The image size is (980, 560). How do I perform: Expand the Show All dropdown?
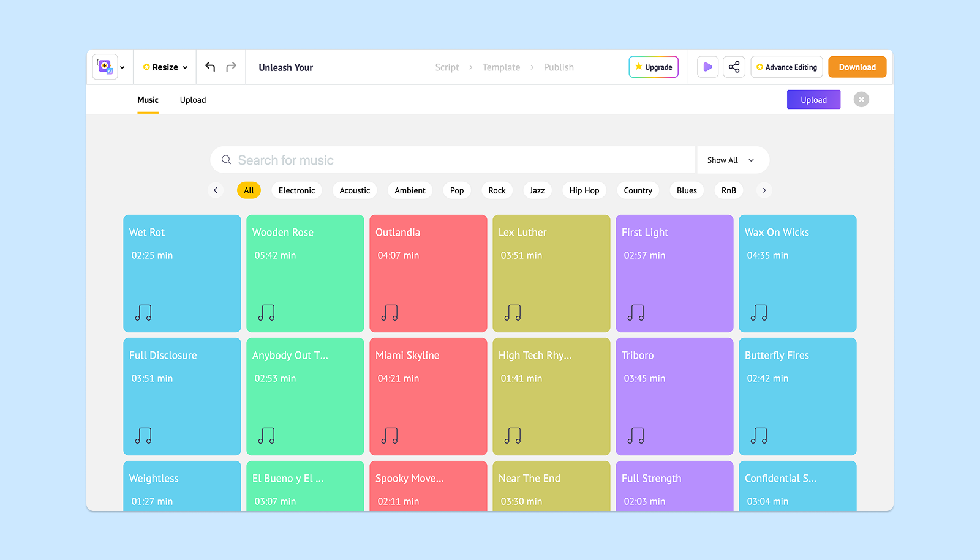click(x=733, y=160)
